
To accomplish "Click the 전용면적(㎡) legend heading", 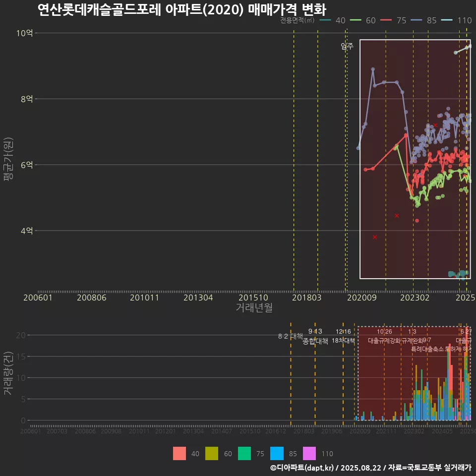I will 297,20.
